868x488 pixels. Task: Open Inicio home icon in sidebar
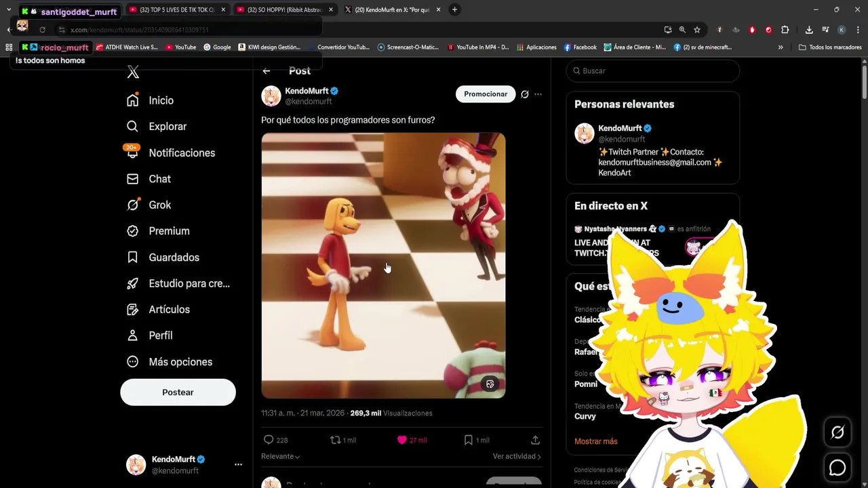[133, 100]
